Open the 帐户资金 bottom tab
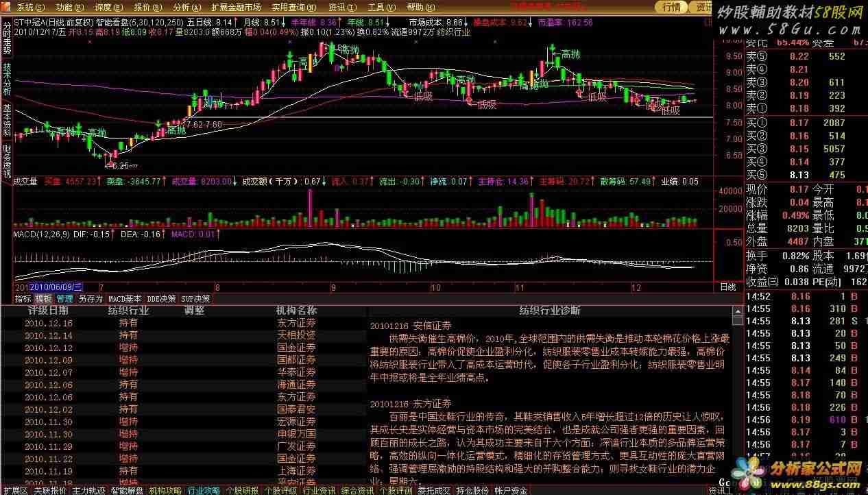 (x=511, y=490)
